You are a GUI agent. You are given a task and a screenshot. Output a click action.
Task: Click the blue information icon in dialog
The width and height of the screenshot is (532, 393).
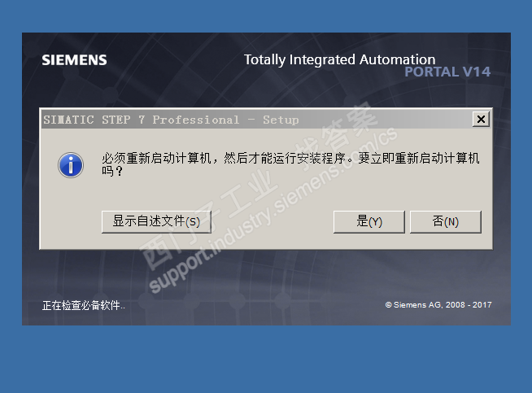tap(71, 165)
